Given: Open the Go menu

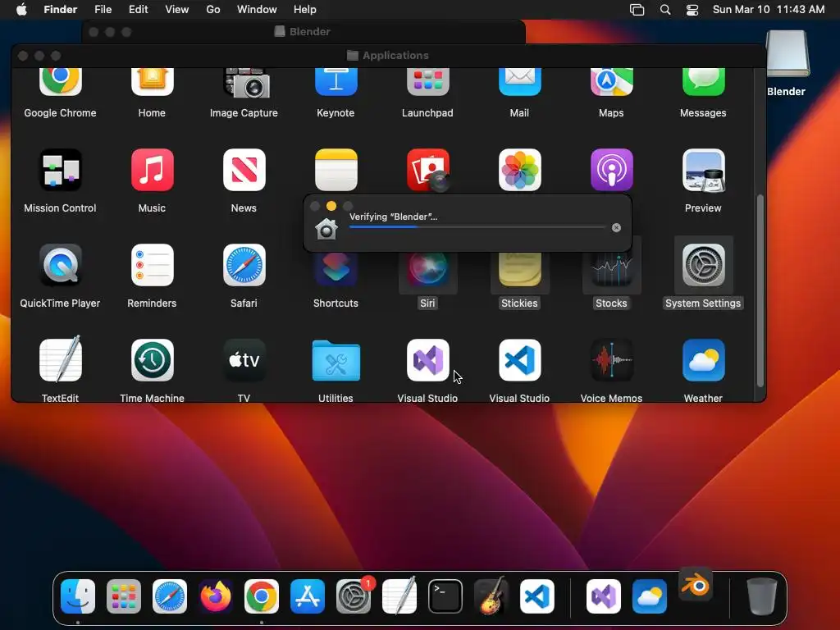Looking at the screenshot, I should coord(212,9).
